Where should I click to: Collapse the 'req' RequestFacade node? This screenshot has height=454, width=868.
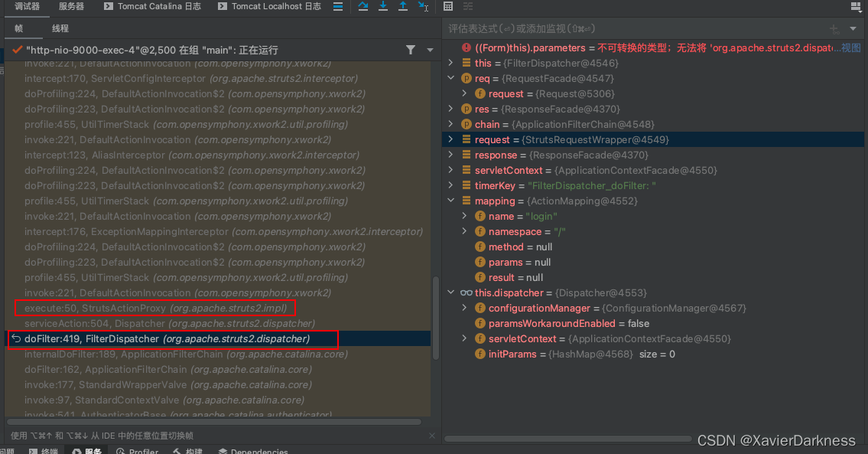coord(450,78)
